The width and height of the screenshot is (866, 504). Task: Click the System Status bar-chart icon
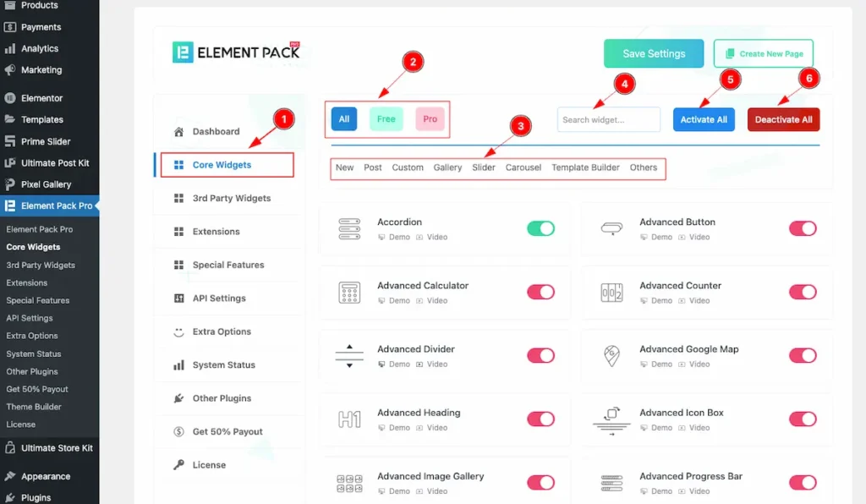(x=178, y=365)
